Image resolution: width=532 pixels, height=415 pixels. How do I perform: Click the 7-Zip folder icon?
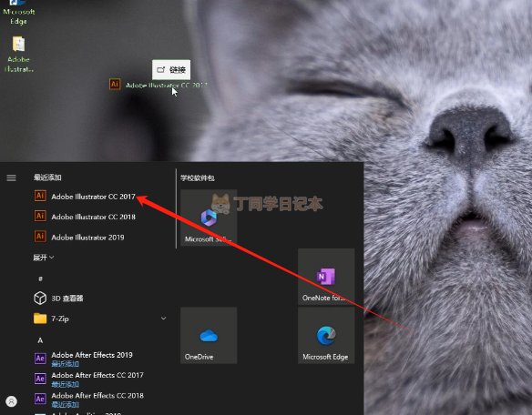(x=40, y=319)
